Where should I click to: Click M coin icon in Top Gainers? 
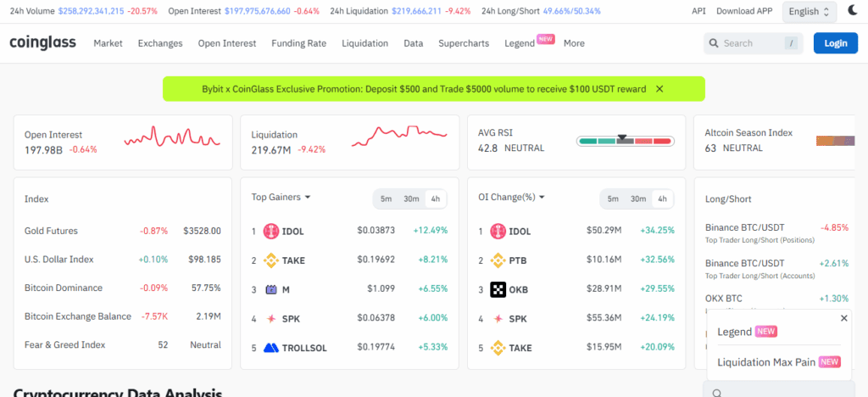tap(270, 289)
